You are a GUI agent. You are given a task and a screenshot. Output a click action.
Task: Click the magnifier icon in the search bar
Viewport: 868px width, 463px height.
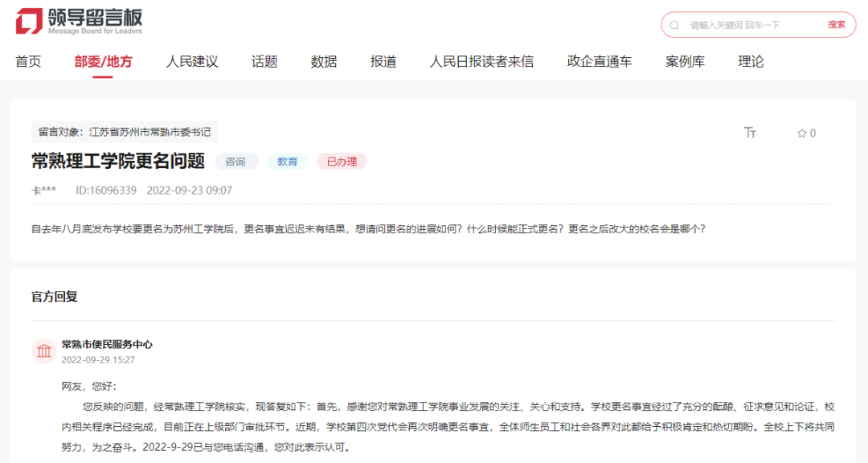(x=674, y=25)
